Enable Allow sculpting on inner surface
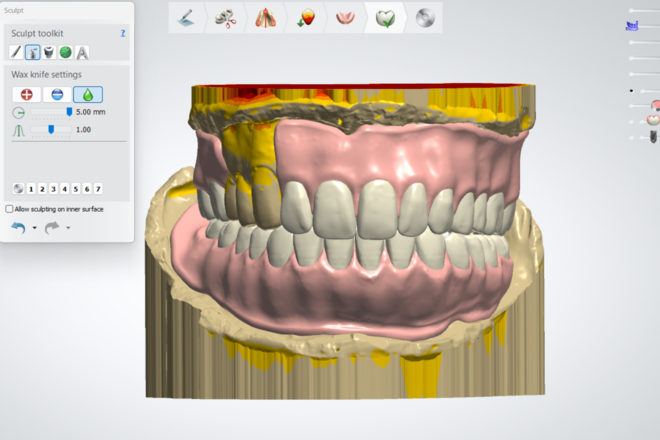The height and width of the screenshot is (440, 660). tap(9, 209)
